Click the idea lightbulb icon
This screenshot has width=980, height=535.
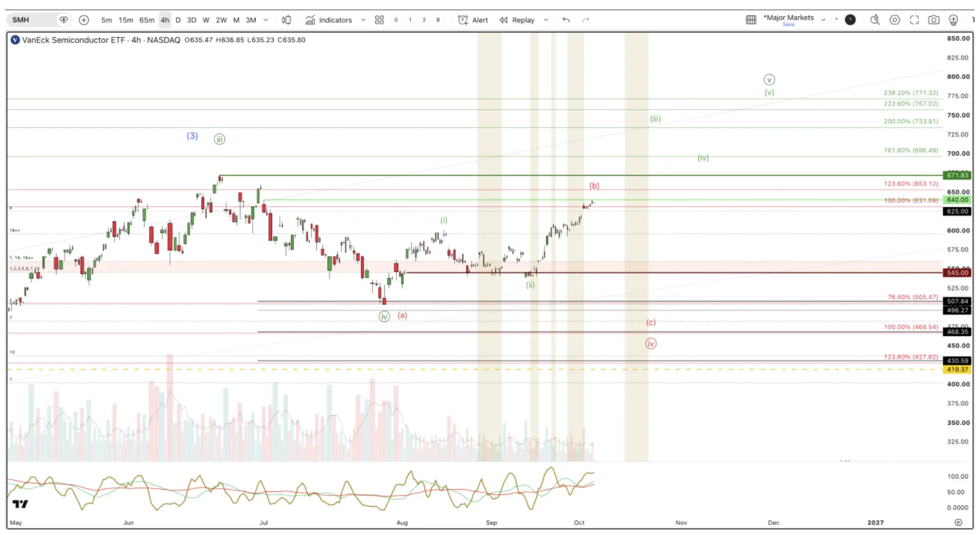(953, 20)
